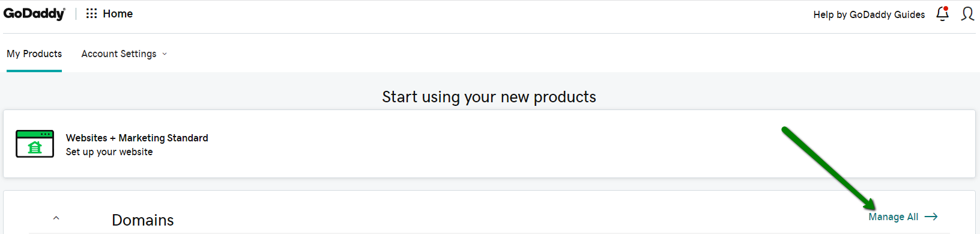This screenshot has height=234, width=980.
Task: Click the Manage All domains link
Action: pos(894,217)
